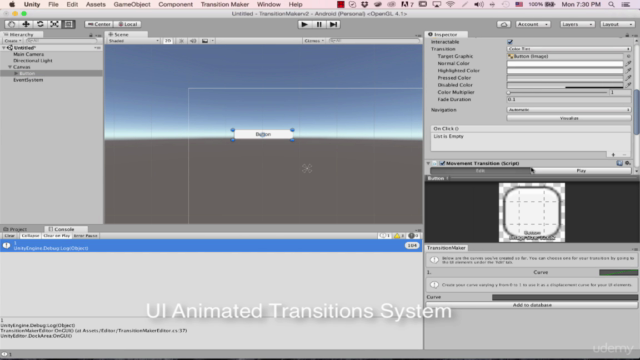This screenshot has width=640, height=360.
Task: Collapse Movement Transition component foldout
Action: 429,163
